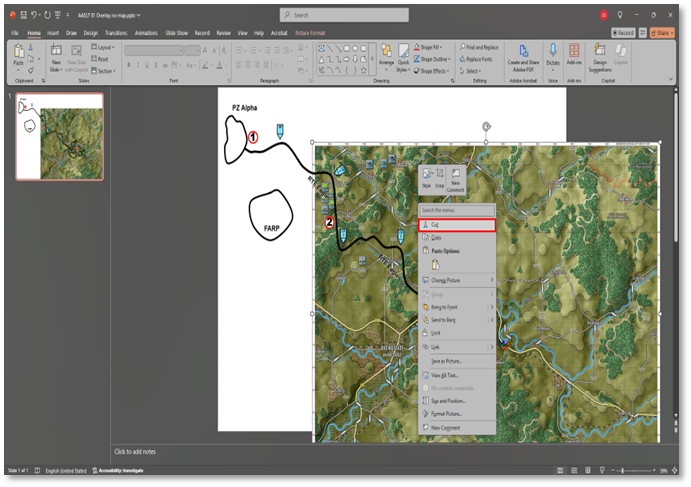Image resolution: width=691 pixels, height=487 pixels.
Task: Open the Picture Format ribbon tab
Action: pyautogui.click(x=309, y=33)
